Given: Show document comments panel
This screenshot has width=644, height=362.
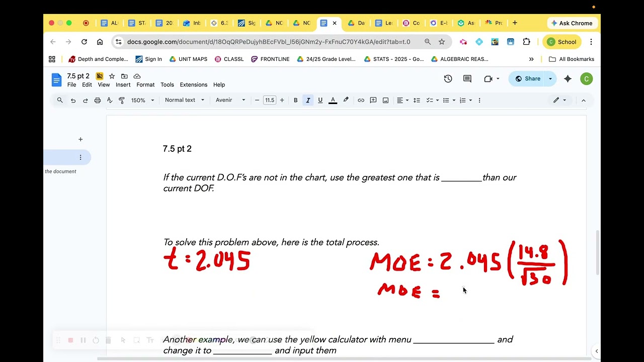Looking at the screenshot, I should (467, 79).
